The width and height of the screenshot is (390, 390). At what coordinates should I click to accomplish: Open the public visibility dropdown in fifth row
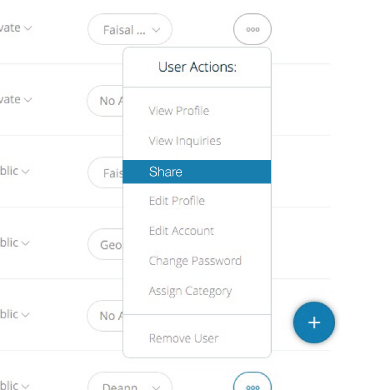pos(15,314)
